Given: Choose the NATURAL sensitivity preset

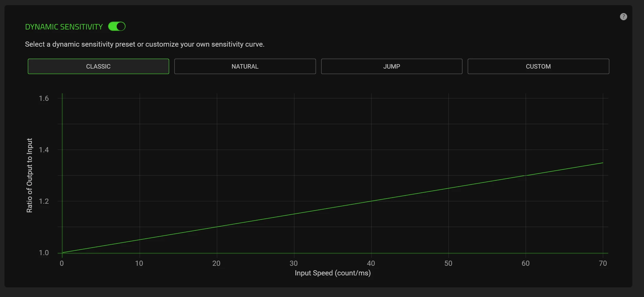Looking at the screenshot, I should (245, 66).
